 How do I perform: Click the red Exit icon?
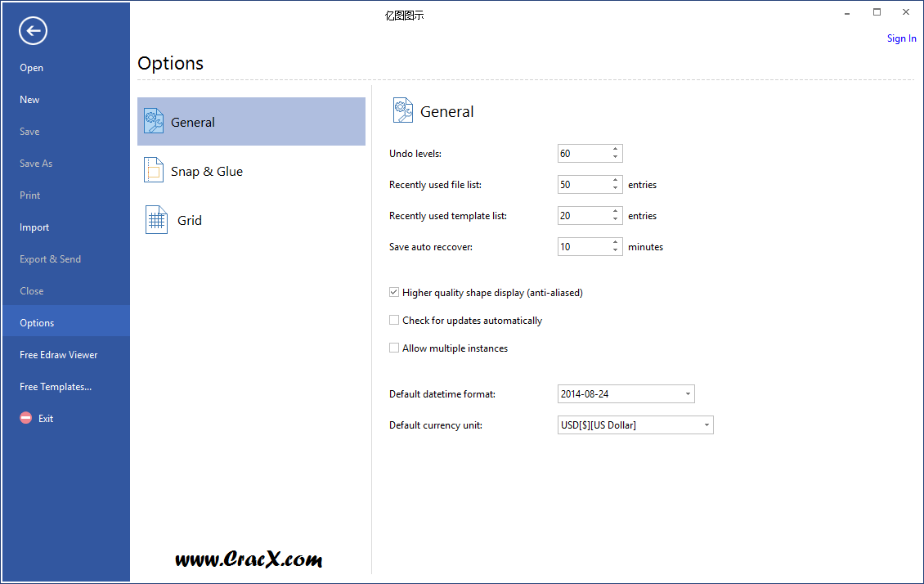coord(26,418)
